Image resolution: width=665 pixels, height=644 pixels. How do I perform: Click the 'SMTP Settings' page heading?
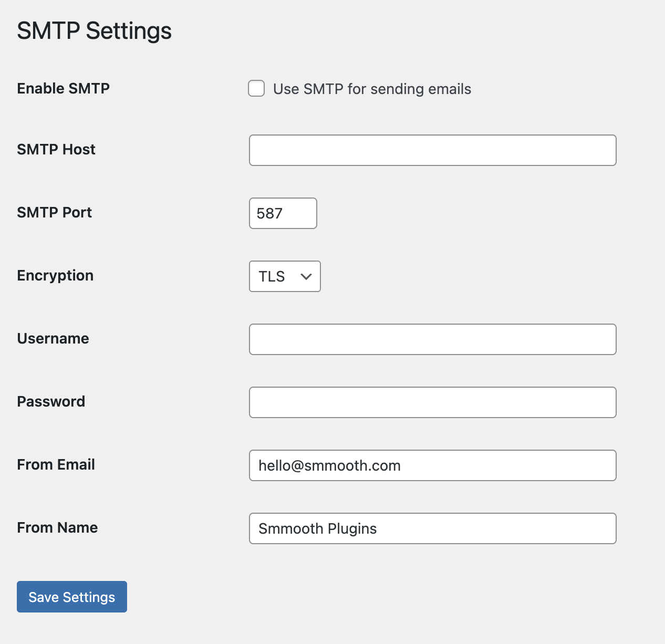94,31
